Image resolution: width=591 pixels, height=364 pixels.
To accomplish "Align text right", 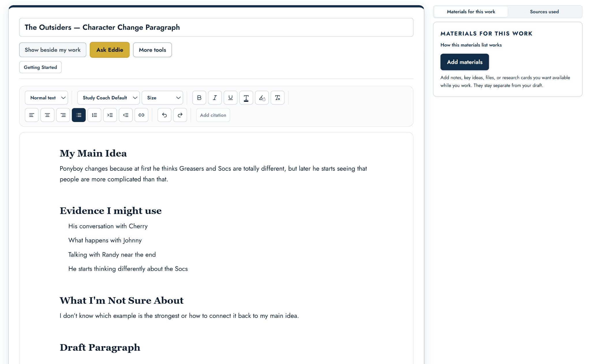I will (63, 115).
